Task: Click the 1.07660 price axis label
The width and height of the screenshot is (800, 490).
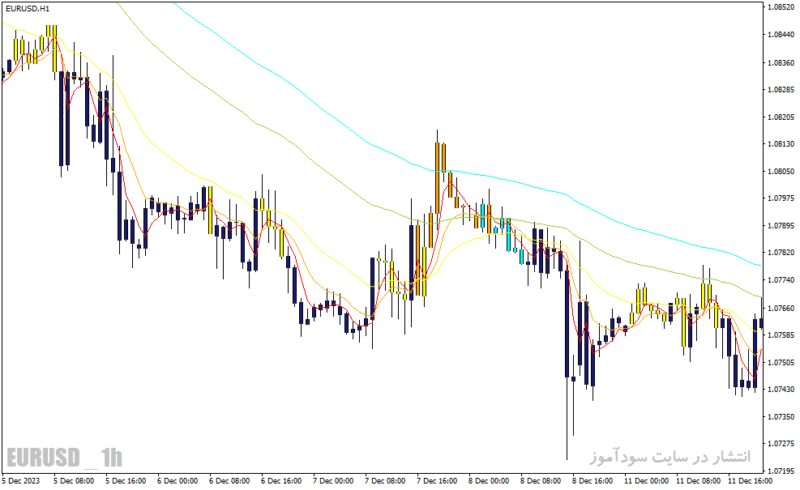Action: click(781, 308)
